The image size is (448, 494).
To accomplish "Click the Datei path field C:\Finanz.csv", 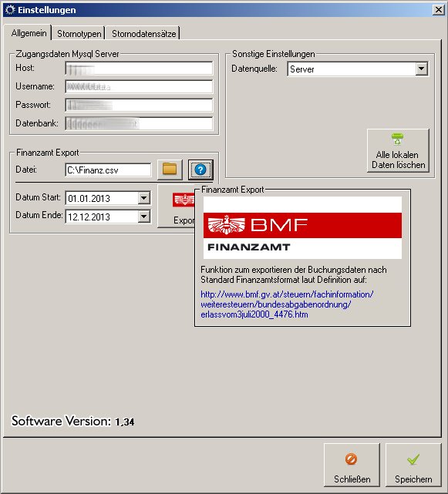I will [x=108, y=170].
